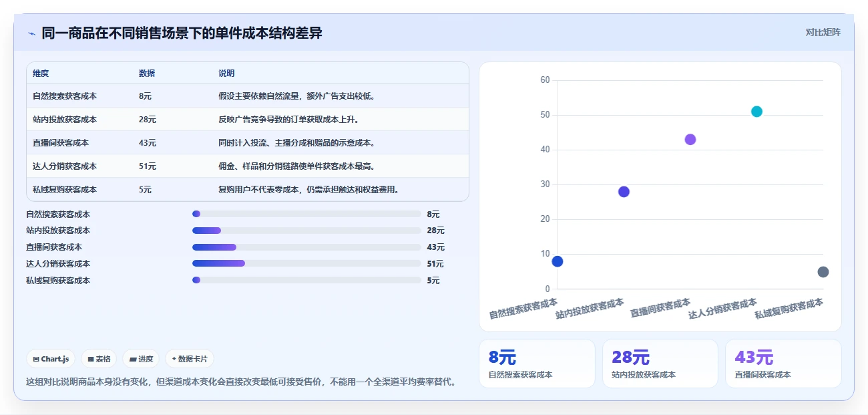The image size is (868, 415).
Task: Click the 私域复购获客成本 progress bar
Action: 306,281
